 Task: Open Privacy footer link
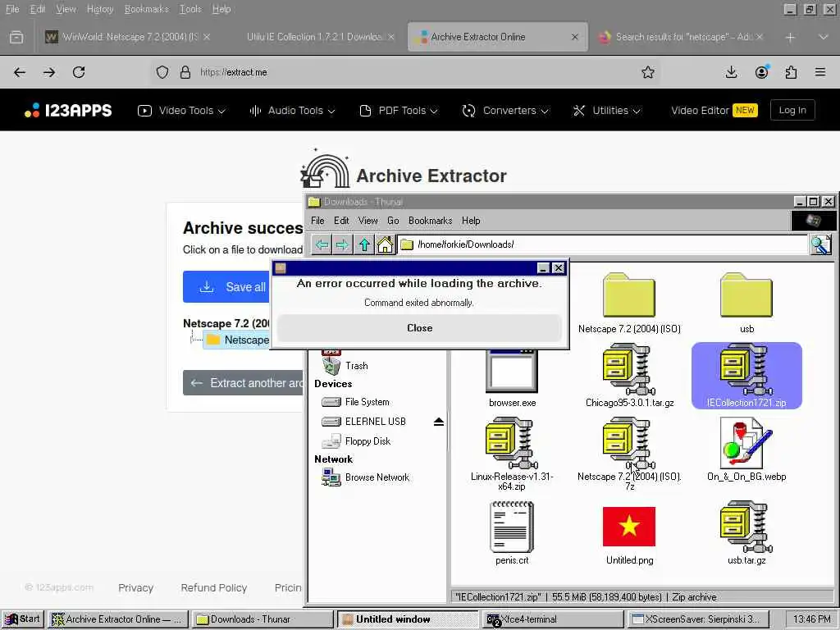point(135,587)
